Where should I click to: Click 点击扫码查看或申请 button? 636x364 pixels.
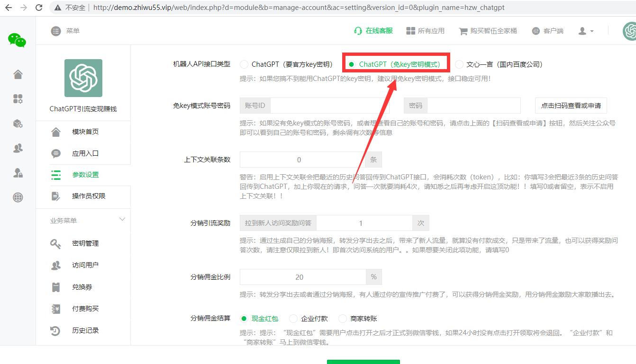571,106
